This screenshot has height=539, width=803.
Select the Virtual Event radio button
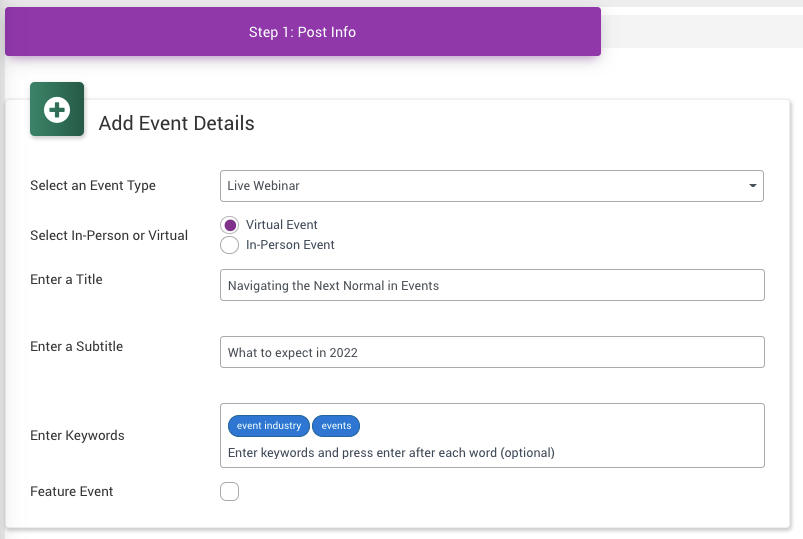point(229,225)
